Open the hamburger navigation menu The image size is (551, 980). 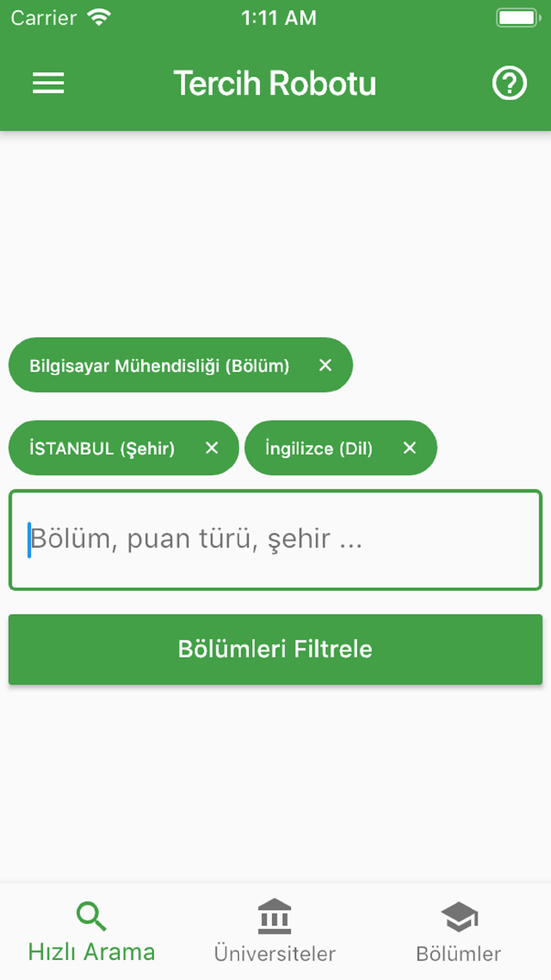click(x=48, y=83)
